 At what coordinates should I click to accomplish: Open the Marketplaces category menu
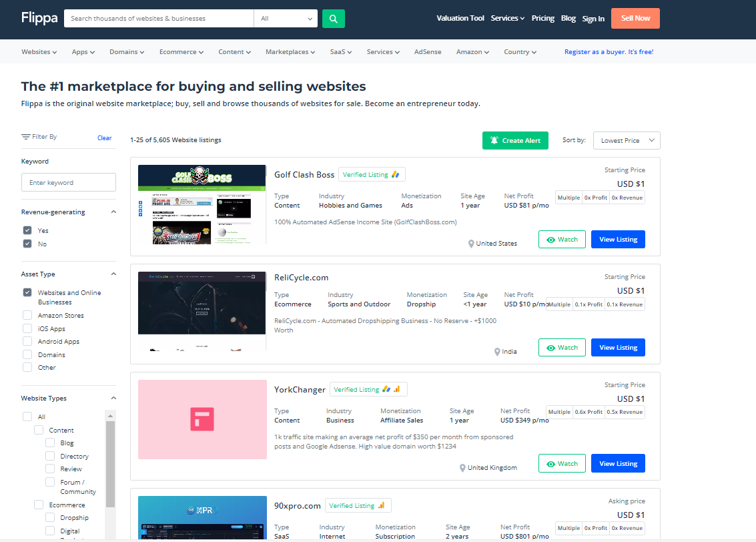[x=290, y=51]
